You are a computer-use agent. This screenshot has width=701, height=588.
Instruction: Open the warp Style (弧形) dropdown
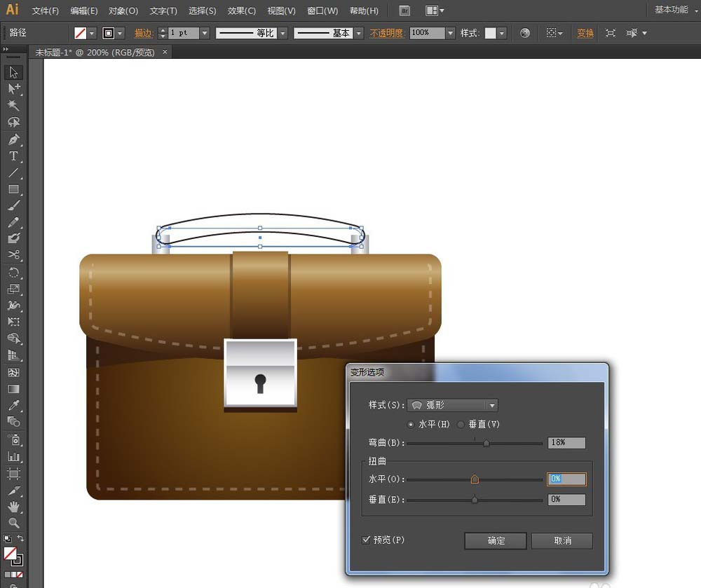[x=452, y=405]
